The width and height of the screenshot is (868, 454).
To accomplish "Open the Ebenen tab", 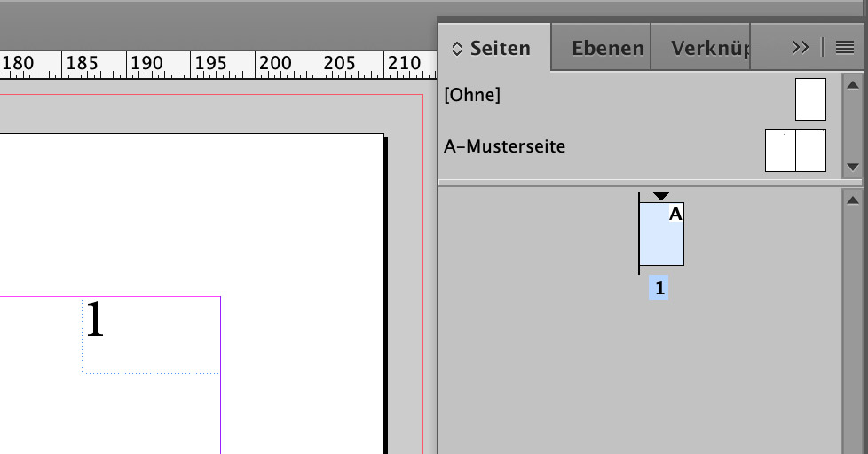I will coord(607,49).
